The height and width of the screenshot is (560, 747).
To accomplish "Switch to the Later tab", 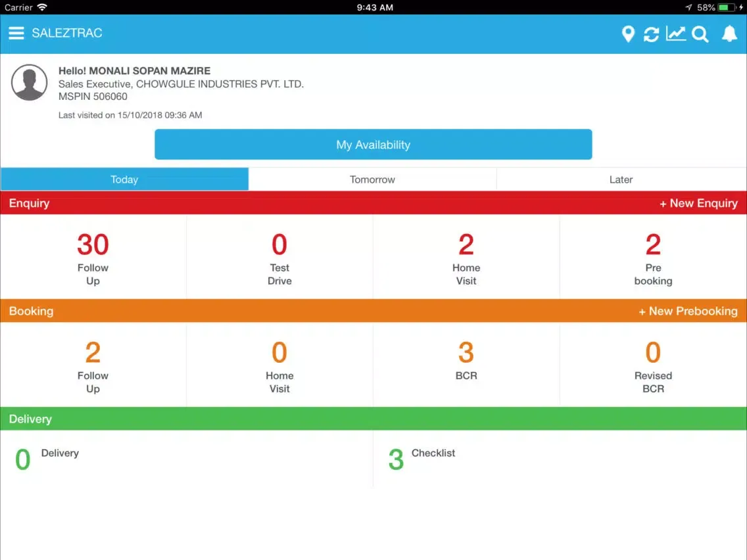I will [621, 179].
